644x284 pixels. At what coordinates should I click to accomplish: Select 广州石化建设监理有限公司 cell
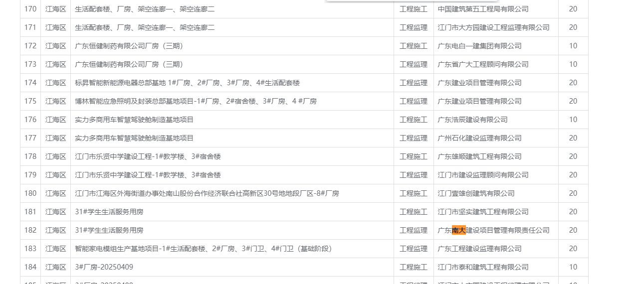[x=479, y=138]
